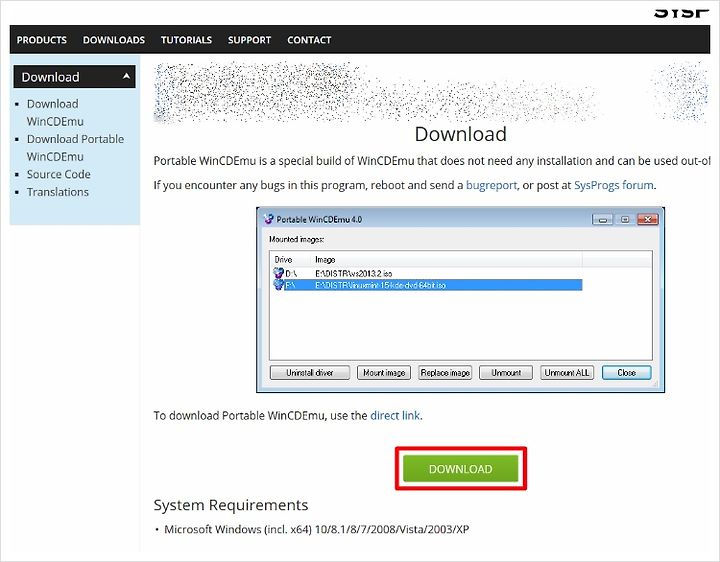
Task: Click the direct link hyperlink
Action: [x=395, y=416]
